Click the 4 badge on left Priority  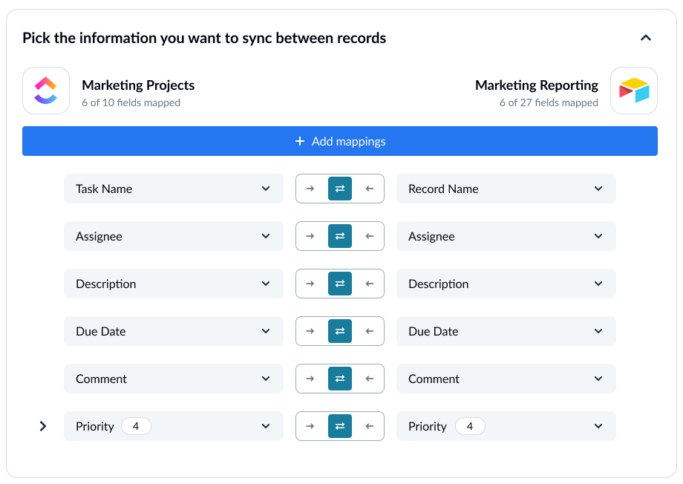pyautogui.click(x=136, y=426)
